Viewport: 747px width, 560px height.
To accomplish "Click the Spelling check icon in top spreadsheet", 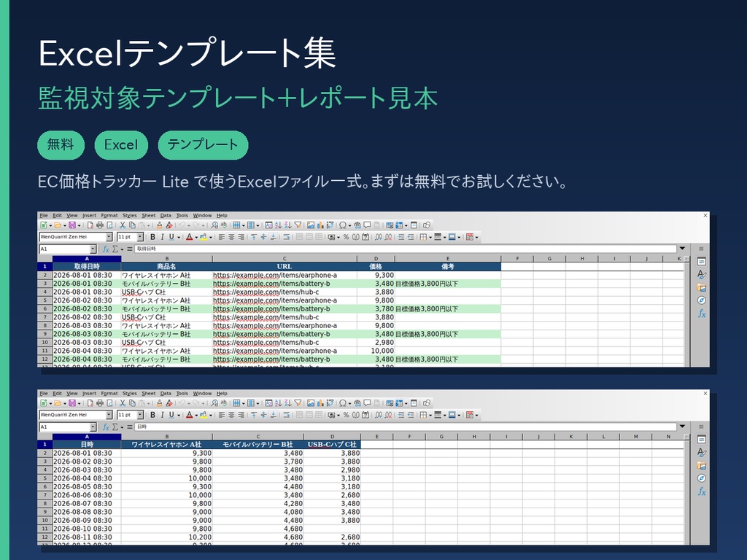I will pos(224,225).
